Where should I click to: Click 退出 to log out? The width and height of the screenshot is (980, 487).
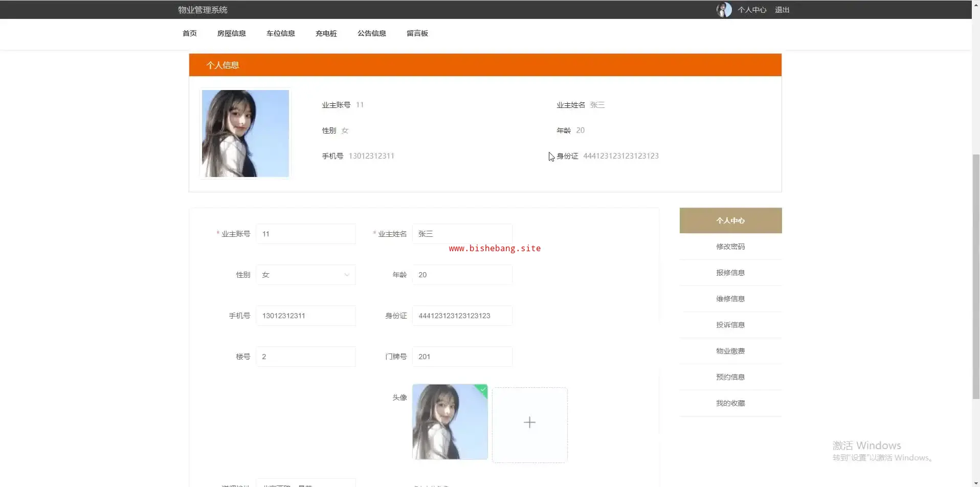[x=782, y=10]
